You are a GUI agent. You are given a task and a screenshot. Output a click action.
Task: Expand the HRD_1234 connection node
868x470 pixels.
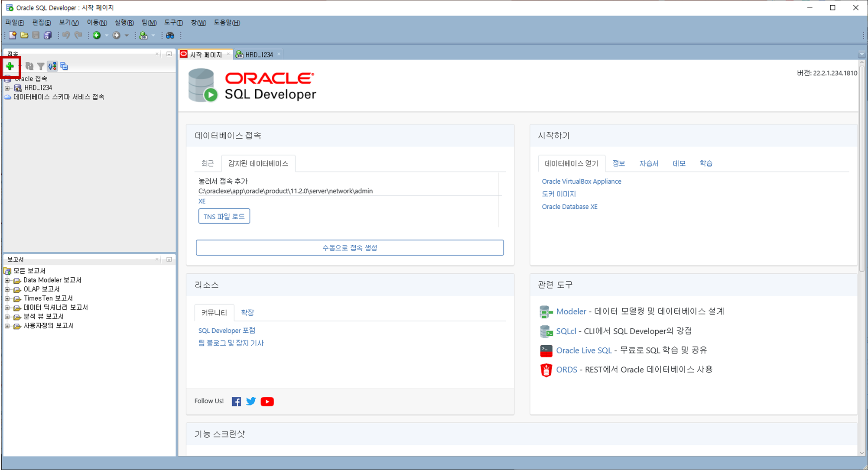tap(7, 88)
